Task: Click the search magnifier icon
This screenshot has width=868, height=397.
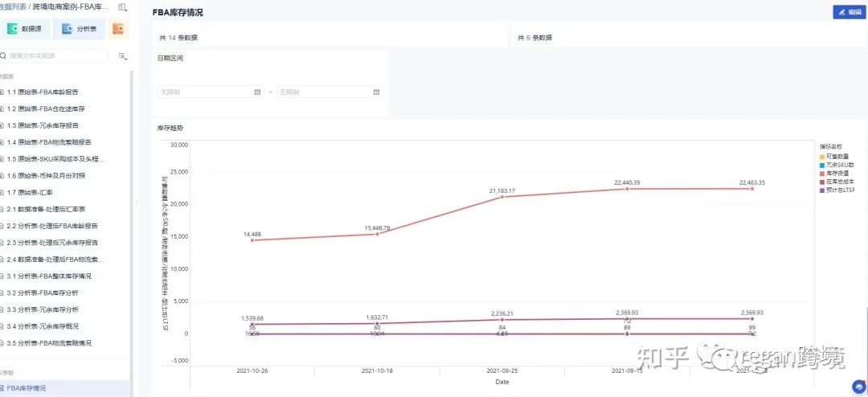Action: click(x=4, y=56)
